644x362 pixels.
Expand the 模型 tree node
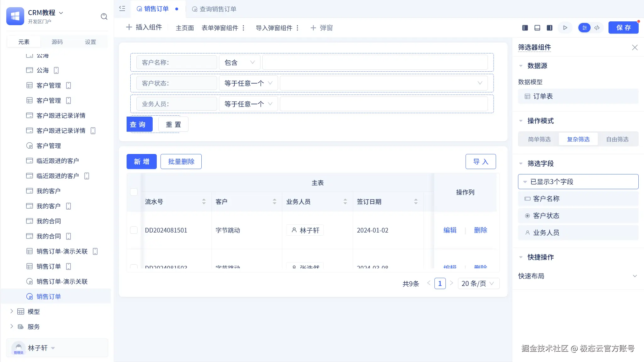click(x=12, y=311)
